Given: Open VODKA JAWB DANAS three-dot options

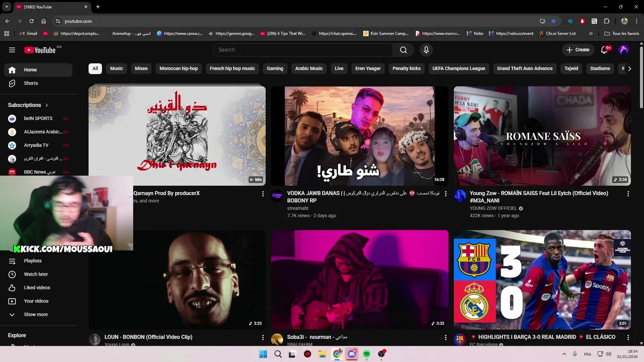Looking at the screenshot, I should 445,194.
